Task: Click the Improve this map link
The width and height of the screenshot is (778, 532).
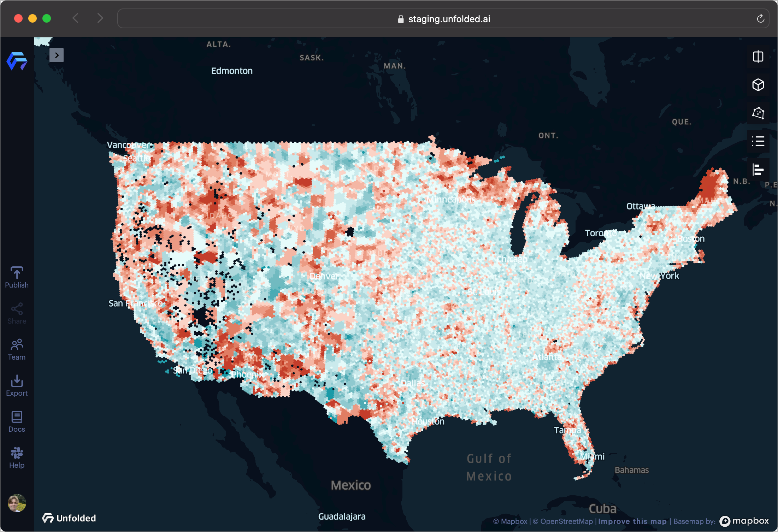Action: [632, 521]
